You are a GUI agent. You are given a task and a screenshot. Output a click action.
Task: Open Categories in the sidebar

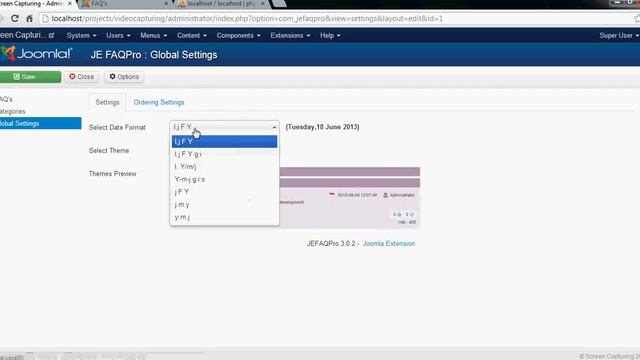click(13, 111)
